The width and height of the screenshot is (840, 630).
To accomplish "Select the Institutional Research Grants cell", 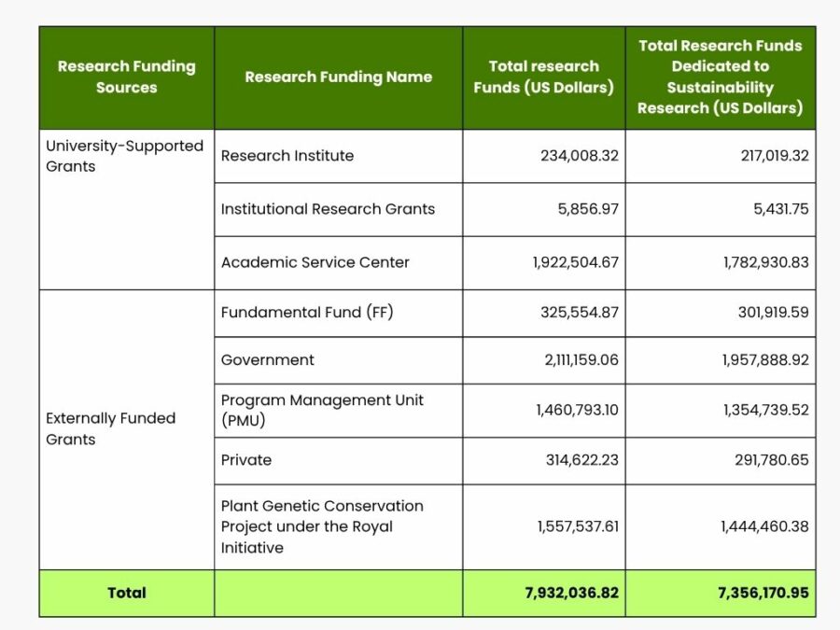I will point(328,209).
